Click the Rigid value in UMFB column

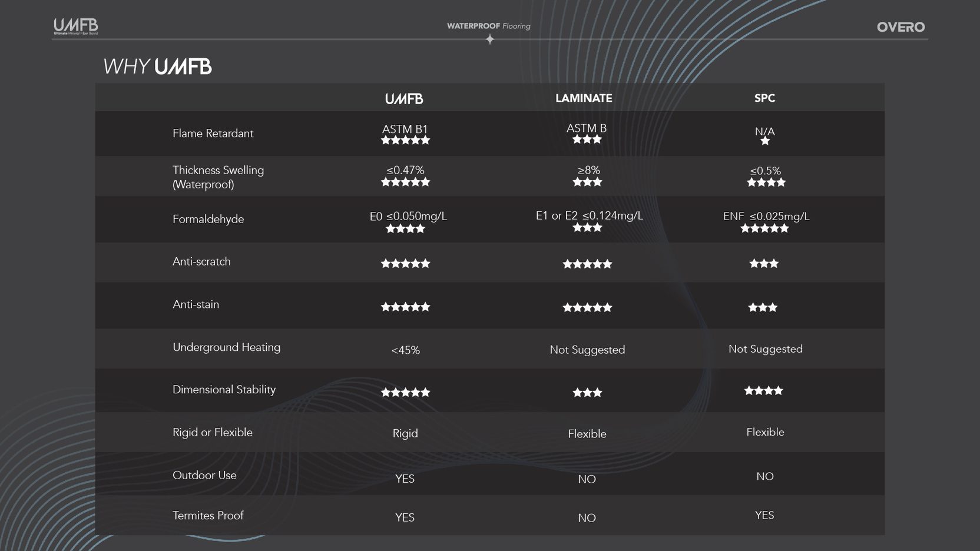pyautogui.click(x=405, y=433)
